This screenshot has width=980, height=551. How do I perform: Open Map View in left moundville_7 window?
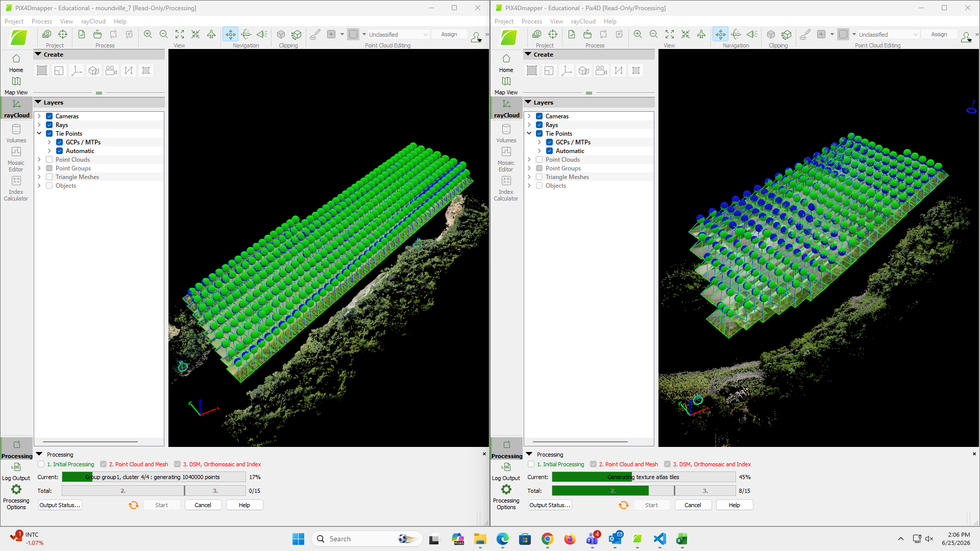point(16,86)
